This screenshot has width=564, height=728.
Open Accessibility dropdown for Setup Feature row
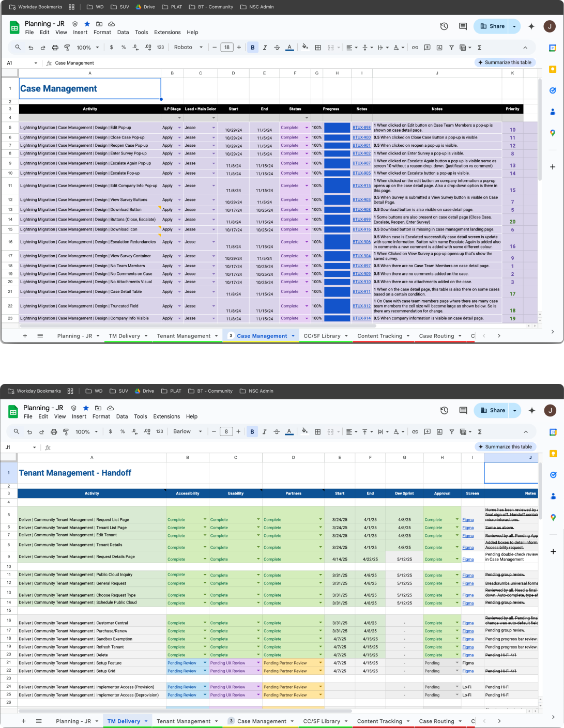(x=205, y=663)
